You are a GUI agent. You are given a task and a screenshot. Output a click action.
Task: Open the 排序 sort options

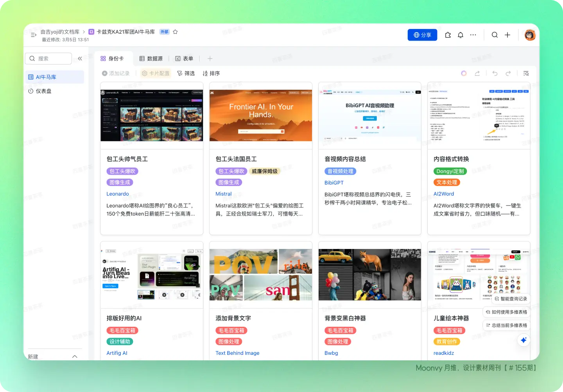pos(211,73)
